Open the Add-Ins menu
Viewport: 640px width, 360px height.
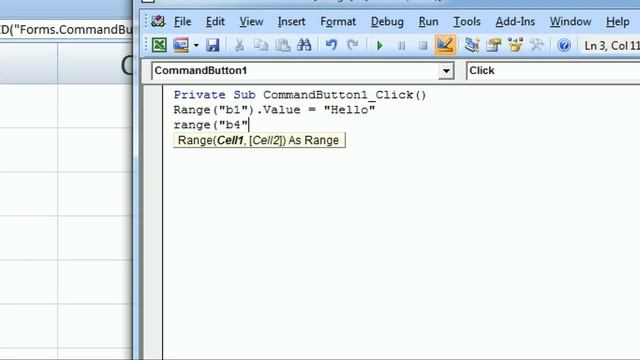(x=515, y=22)
